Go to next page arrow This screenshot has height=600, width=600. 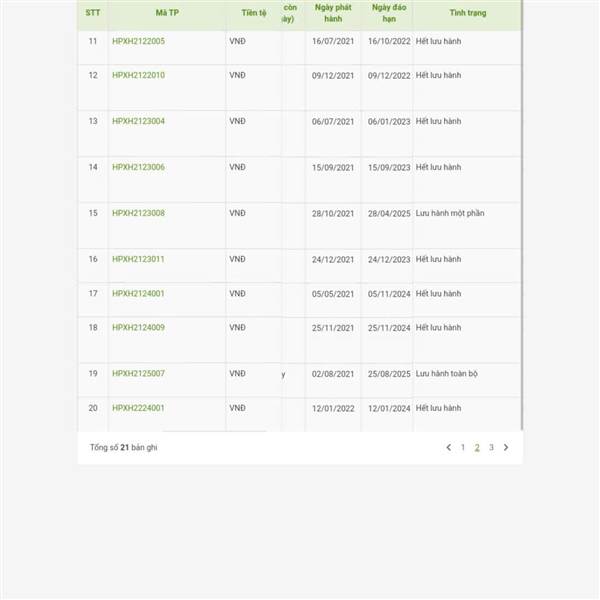click(506, 447)
